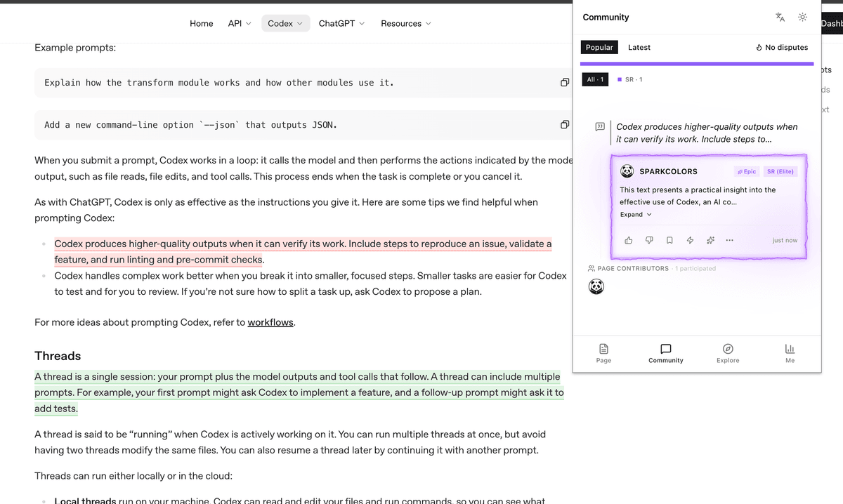The image size is (843, 504).
Task: Click the partially visible Dashboard button
Action: [x=832, y=23]
